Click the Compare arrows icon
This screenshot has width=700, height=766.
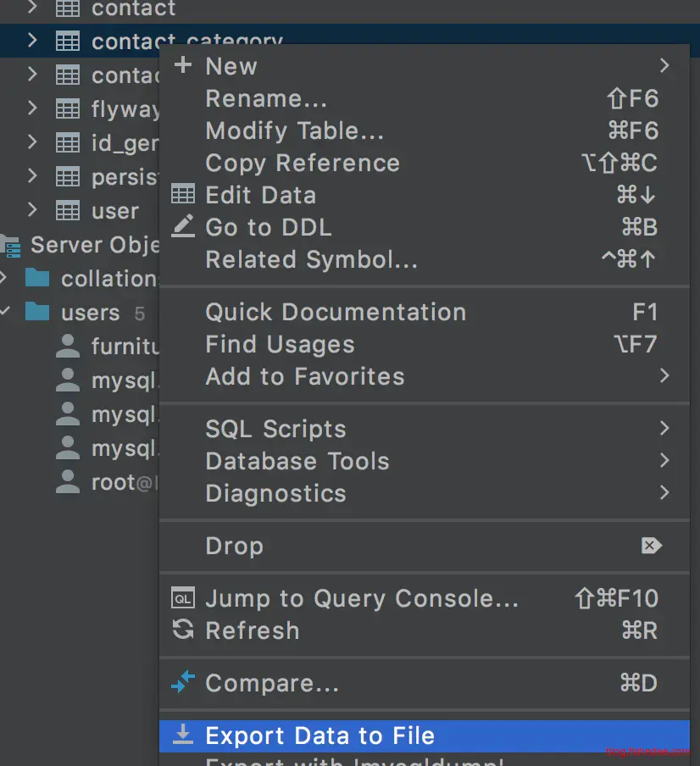coord(182,683)
